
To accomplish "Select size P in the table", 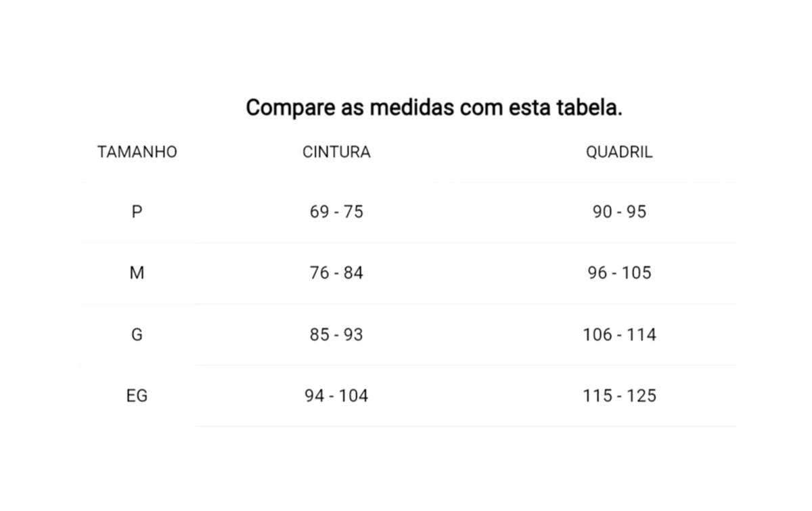I will pyautogui.click(x=137, y=212).
